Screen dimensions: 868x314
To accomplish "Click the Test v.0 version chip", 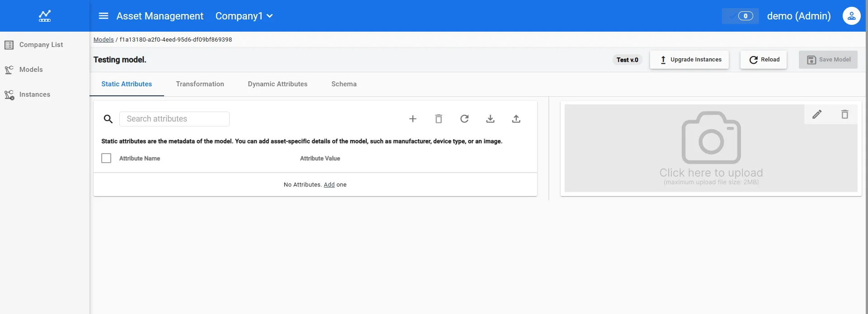I will 627,60.
